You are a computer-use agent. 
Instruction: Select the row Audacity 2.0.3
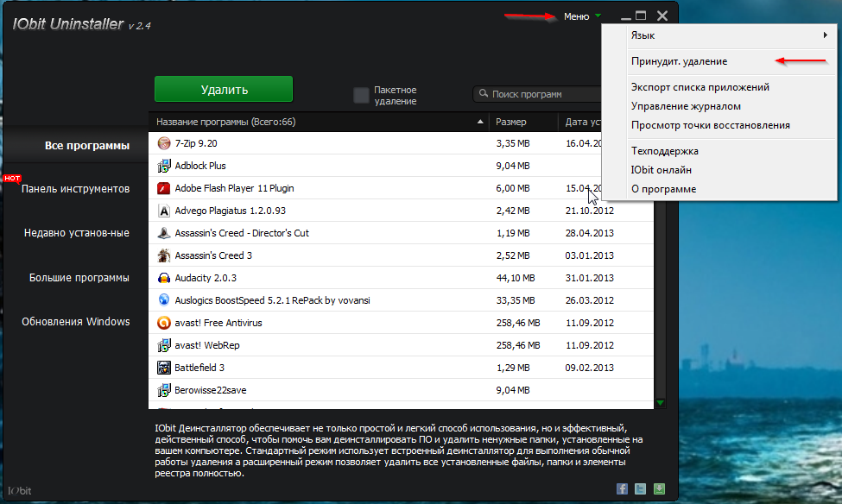(401, 278)
